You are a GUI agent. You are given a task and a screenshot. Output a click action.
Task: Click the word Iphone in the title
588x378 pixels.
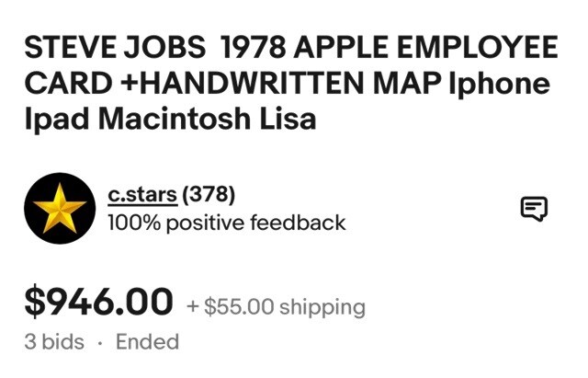(x=500, y=84)
